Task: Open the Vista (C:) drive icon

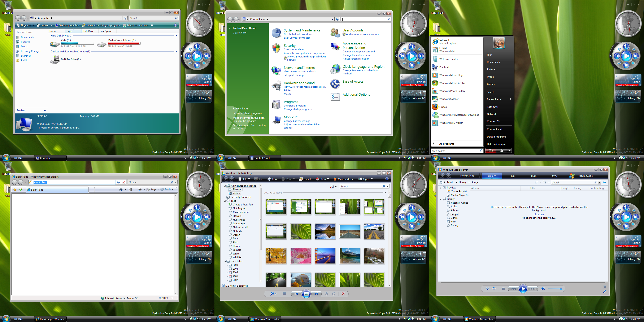Action: click(x=55, y=44)
